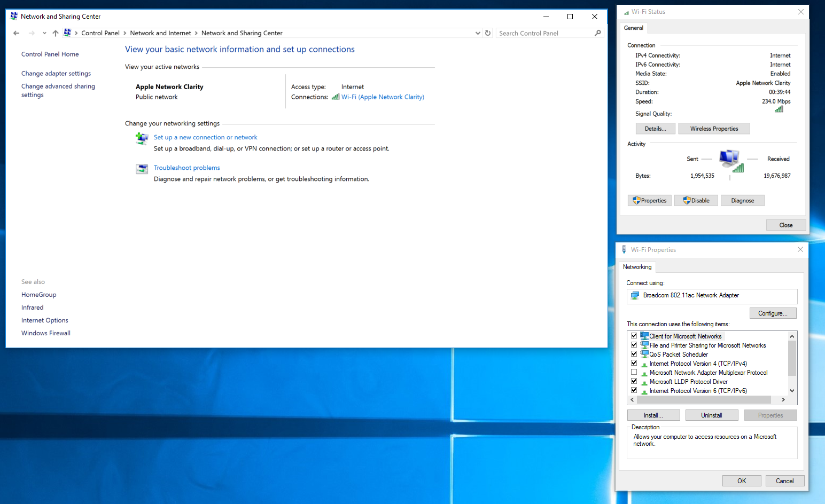Click the Multiplexor Protocol icon

(644, 373)
